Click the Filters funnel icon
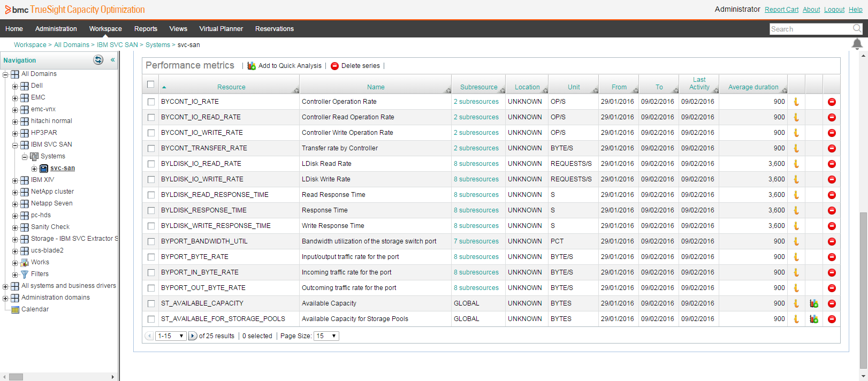The image size is (868, 381). tap(25, 274)
